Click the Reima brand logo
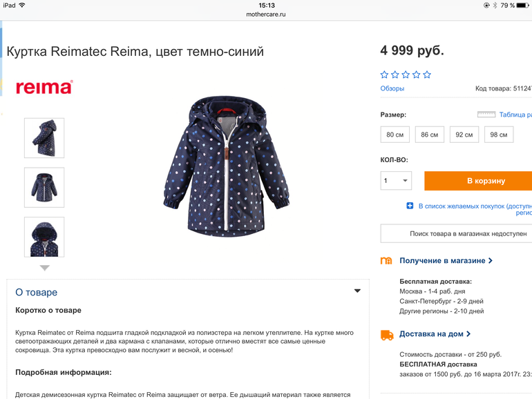This screenshot has width=532, height=399. [44, 87]
